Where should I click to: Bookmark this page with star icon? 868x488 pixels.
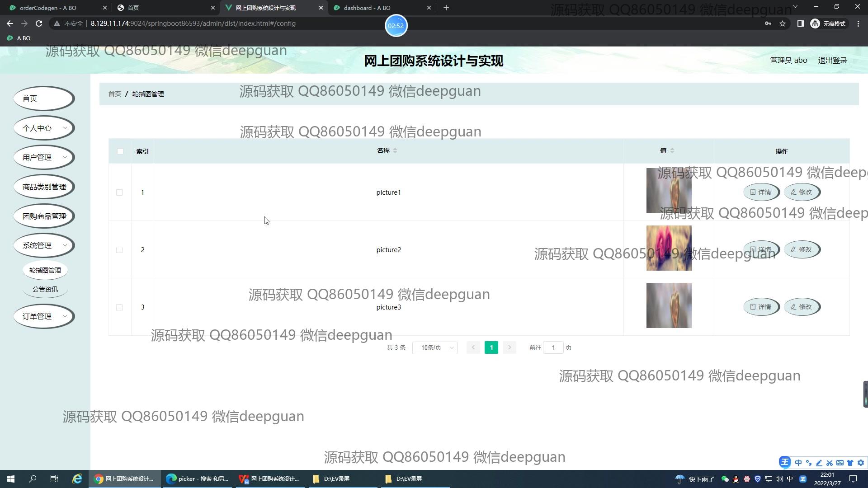pyautogui.click(x=783, y=23)
